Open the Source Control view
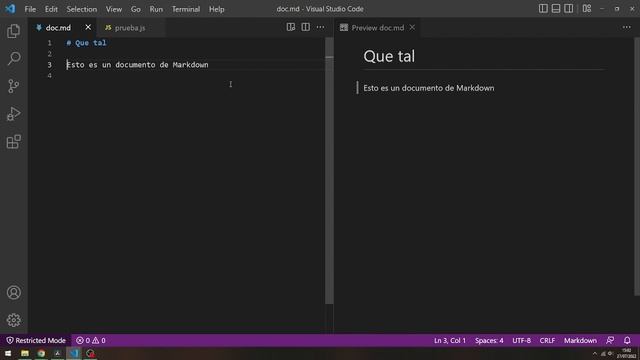The width and height of the screenshot is (640, 360). 13,86
